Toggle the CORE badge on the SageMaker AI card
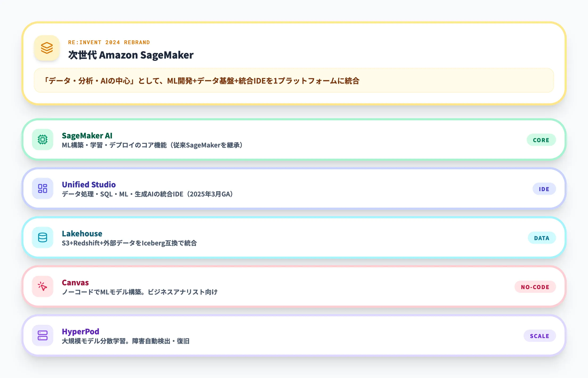 tap(541, 140)
